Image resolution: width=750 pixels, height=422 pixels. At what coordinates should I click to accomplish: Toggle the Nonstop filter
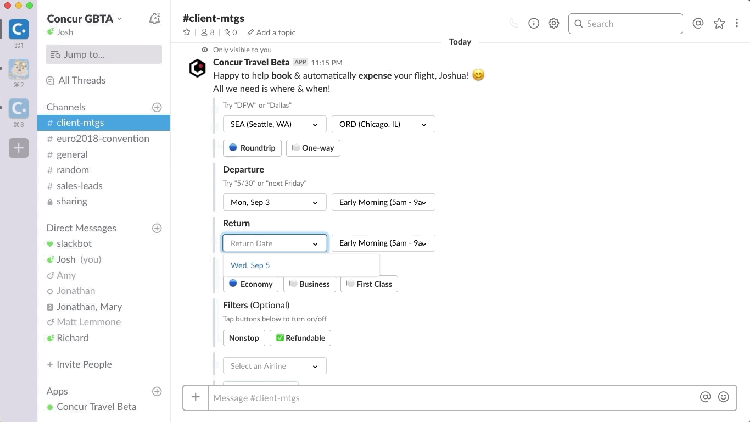point(244,338)
